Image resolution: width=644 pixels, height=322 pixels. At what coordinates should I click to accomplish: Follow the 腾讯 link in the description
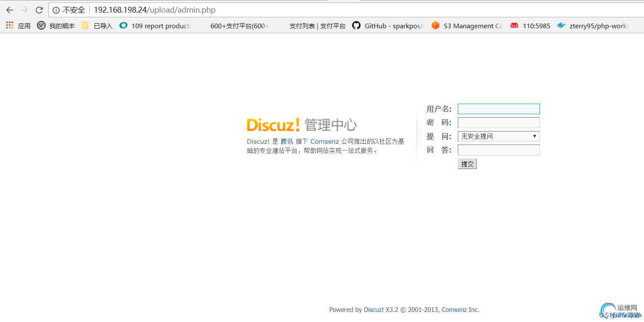pos(287,142)
